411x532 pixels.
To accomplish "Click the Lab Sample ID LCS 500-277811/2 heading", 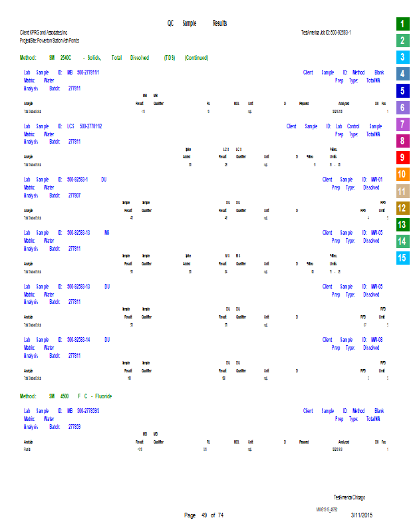I will pyautogui.click(x=63, y=126).
